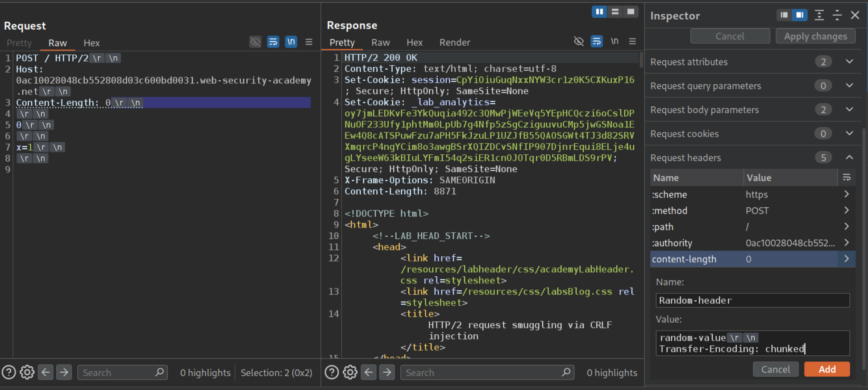Screen dimensions: 868x390
Task: Open Request panel hamburger menu
Action: [309, 42]
